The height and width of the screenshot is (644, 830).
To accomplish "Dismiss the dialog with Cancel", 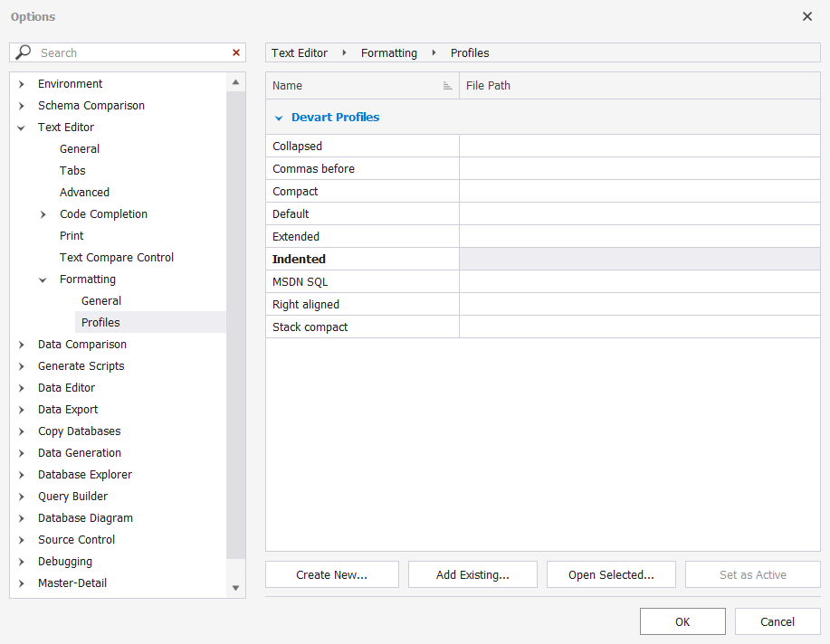I will point(777,621).
